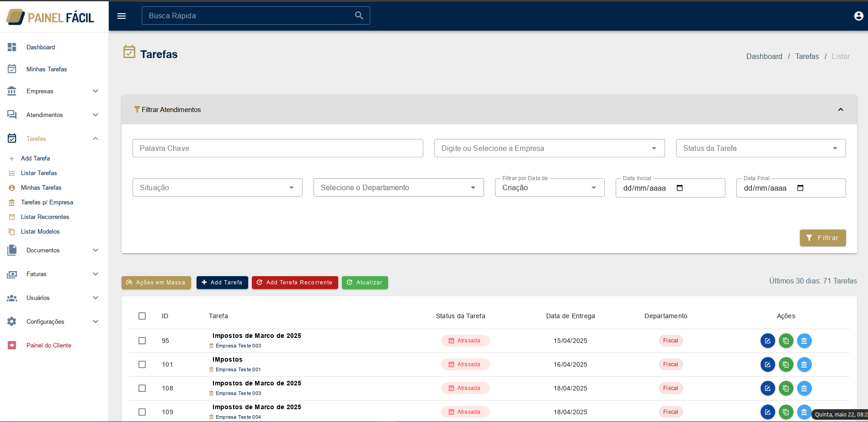Viewport: 868px width, 422px height.
Task: Click the blue Add Tarefa button
Action: point(222,283)
